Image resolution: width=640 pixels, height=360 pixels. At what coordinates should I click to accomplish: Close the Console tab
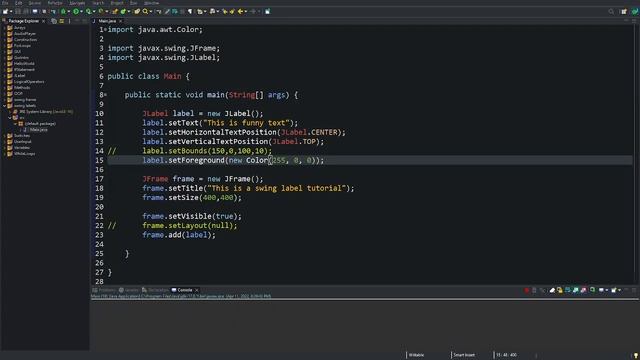[x=197, y=290]
